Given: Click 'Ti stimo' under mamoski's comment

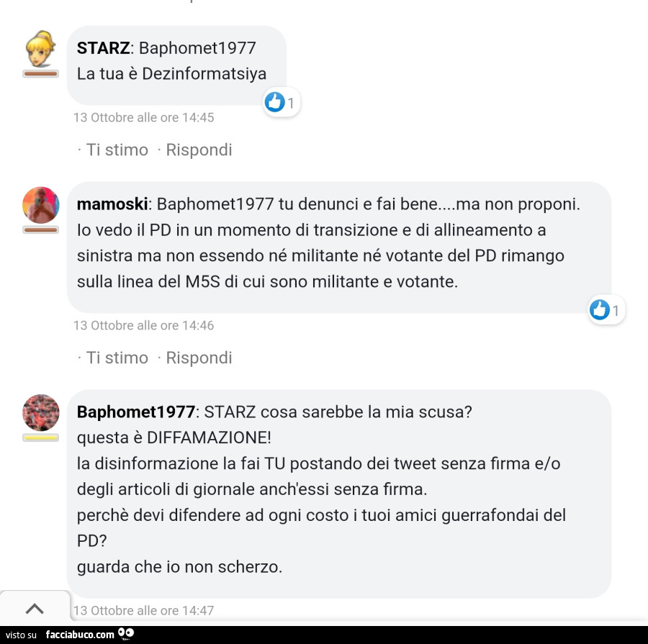Looking at the screenshot, I should point(117,358).
